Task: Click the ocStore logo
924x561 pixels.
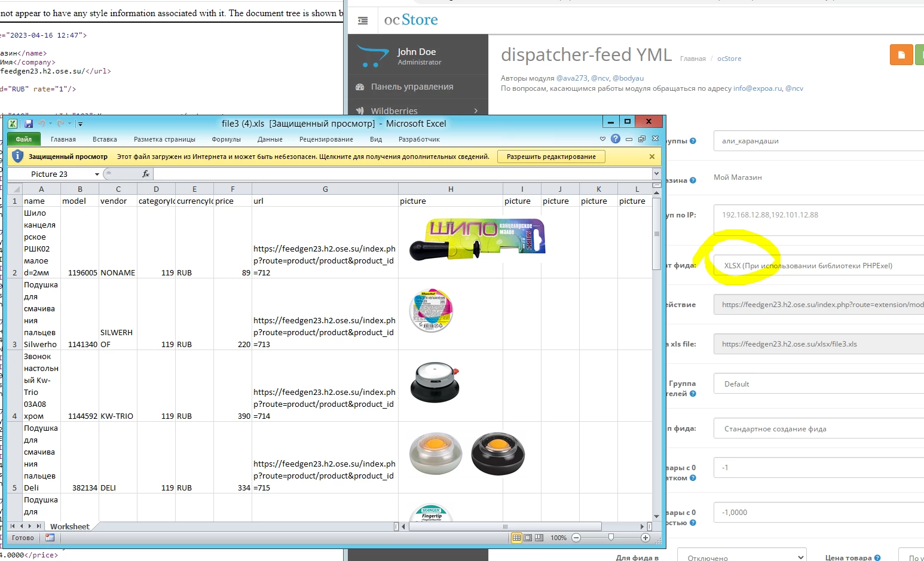Action: coord(411,20)
